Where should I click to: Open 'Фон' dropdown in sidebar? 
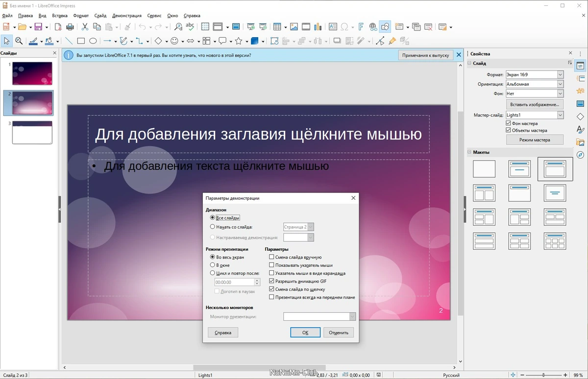click(535, 94)
